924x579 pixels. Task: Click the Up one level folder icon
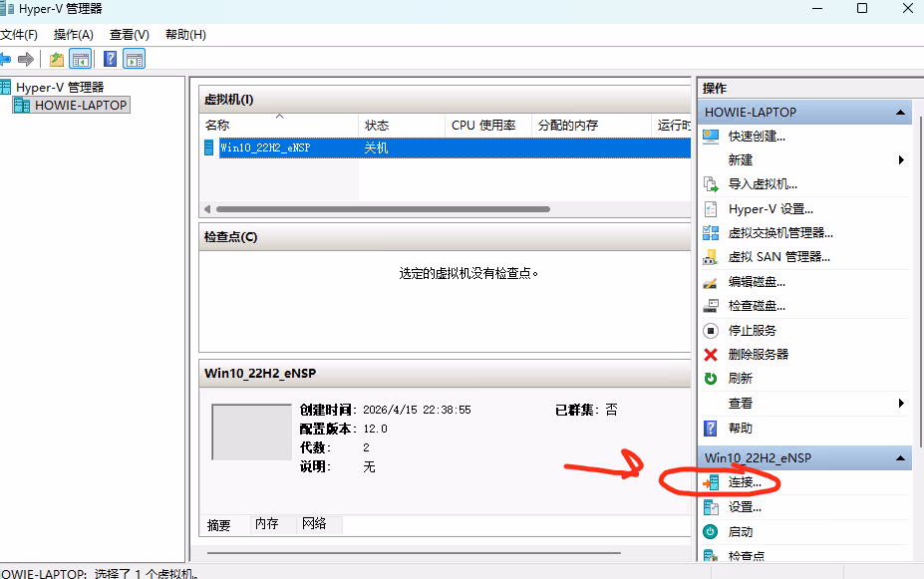[x=57, y=59]
